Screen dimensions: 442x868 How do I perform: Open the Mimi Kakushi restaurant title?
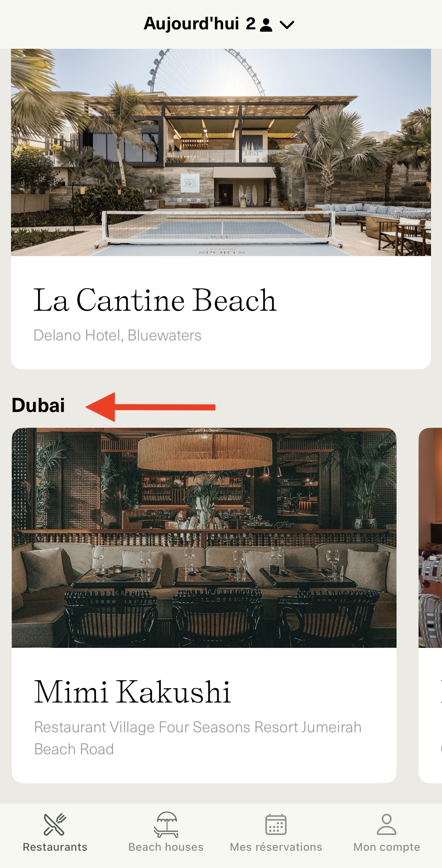pyautogui.click(x=132, y=692)
